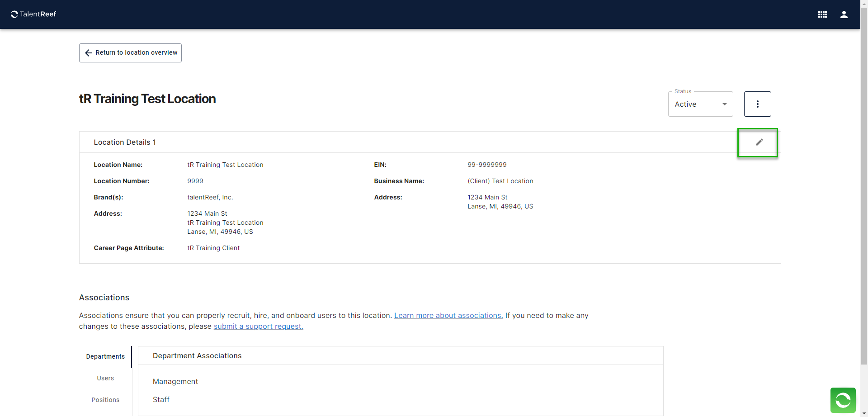Click the TalentReef logo

pyautogui.click(x=33, y=14)
